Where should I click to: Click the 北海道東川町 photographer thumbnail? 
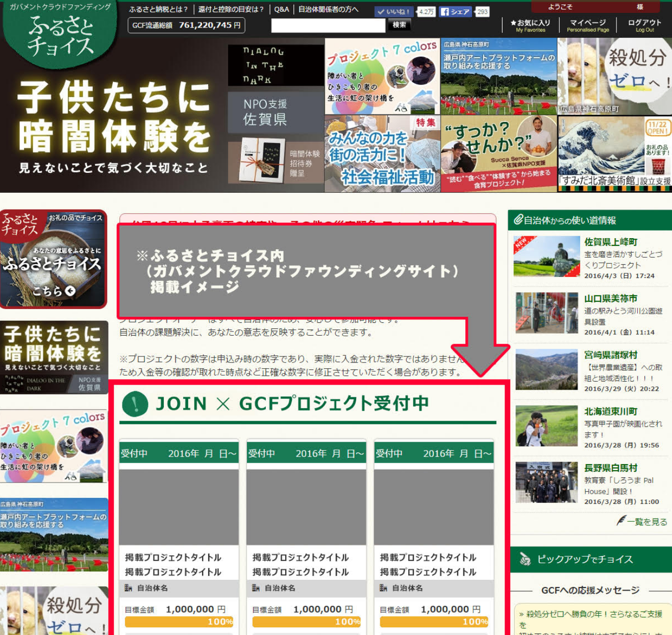coord(546,426)
